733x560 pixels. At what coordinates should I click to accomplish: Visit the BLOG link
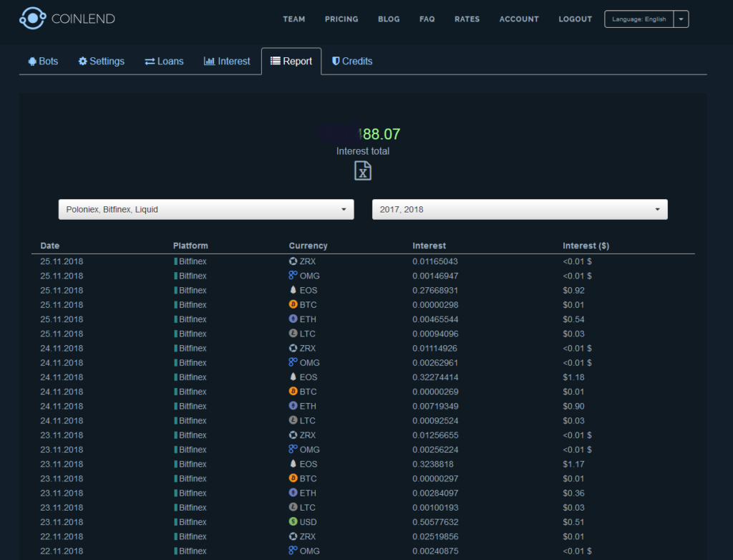(x=389, y=19)
